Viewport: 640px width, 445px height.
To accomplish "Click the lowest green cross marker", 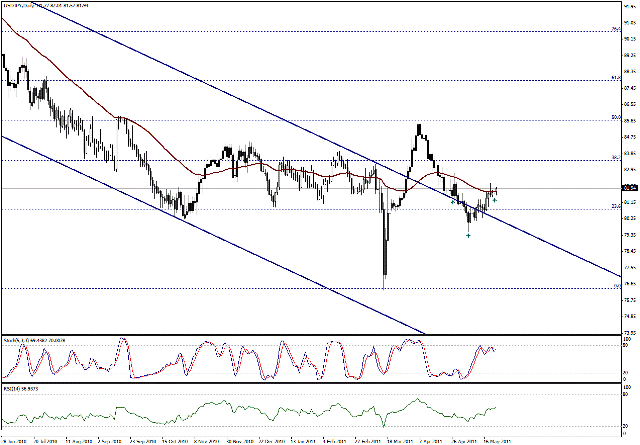I will [x=468, y=235].
